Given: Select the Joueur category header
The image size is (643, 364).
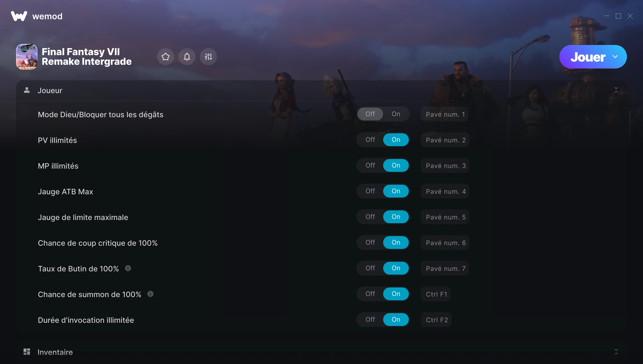Looking at the screenshot, I should pyautogui.click(x=322, y=90).
